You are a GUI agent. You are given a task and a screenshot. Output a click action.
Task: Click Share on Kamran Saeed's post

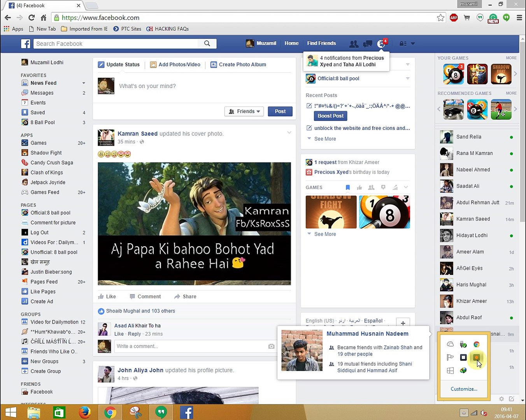(x=185, y=296)
